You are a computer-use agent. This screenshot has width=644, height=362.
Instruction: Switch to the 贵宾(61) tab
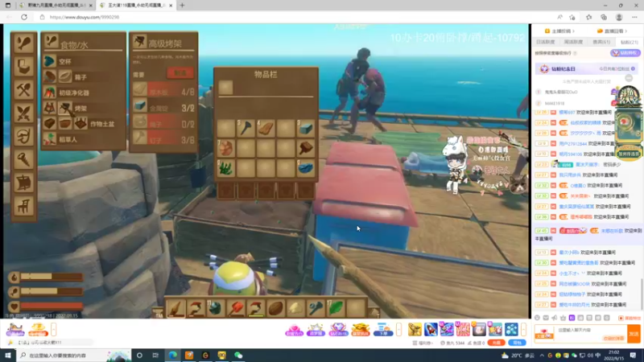tap(601, 42)
